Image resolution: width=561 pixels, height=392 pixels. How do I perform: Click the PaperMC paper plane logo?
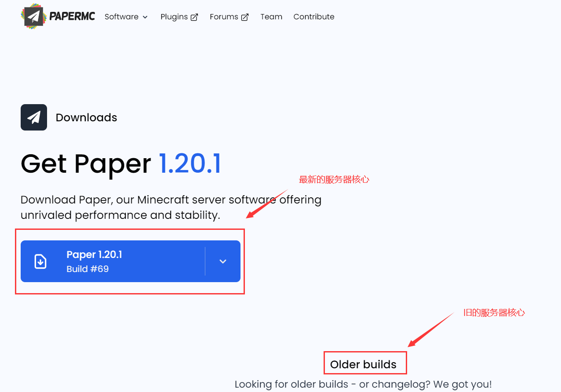34,17
